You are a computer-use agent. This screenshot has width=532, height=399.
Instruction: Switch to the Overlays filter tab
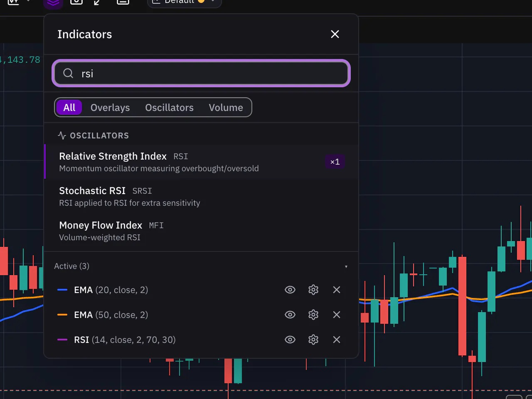[x=110, y=107]
